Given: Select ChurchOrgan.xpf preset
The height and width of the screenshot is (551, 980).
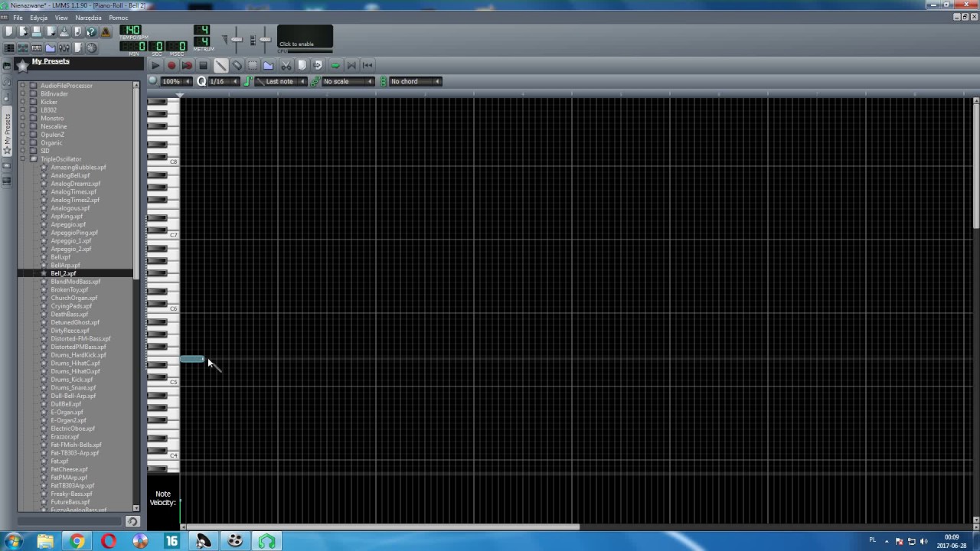Looking at the screenshot, I should click(x=74, y=298).
